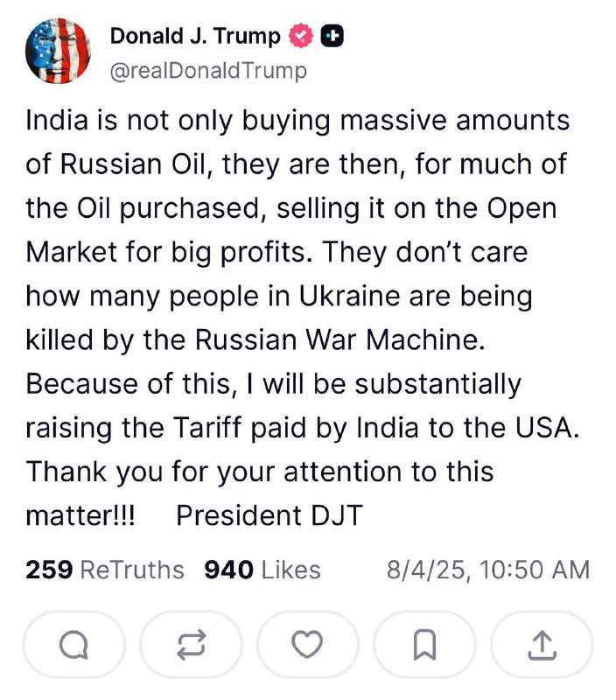This screenshot has width=616, height=700.
Task: Click the "India is not only buying" opening line
Action: pyautogui.click(x=178, y=121)
